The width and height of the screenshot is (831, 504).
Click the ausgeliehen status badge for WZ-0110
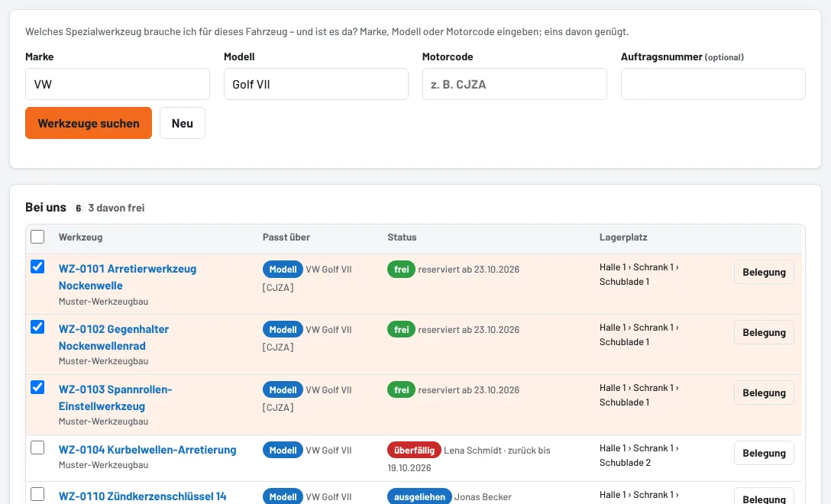(419, 496)
